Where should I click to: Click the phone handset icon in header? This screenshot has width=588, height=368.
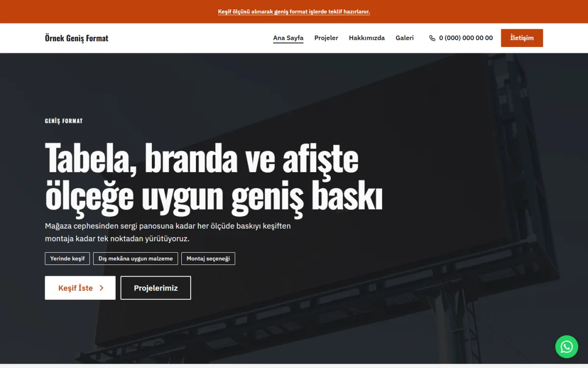(432, 38)
